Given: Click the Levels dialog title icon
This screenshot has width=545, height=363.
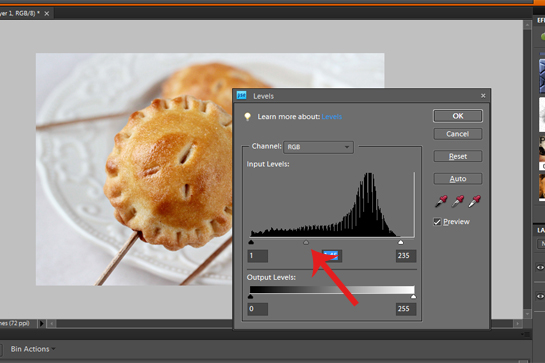Looking at the screenshot, I should [x=242, y=95].
